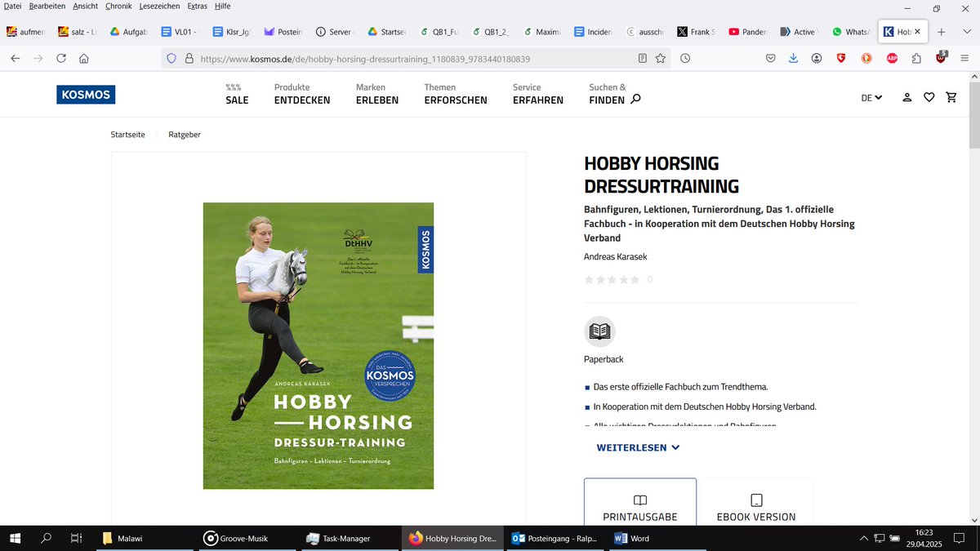Click the KOSMOS logo
This screenshot has height=551, width=980.
tap(86, 95)
